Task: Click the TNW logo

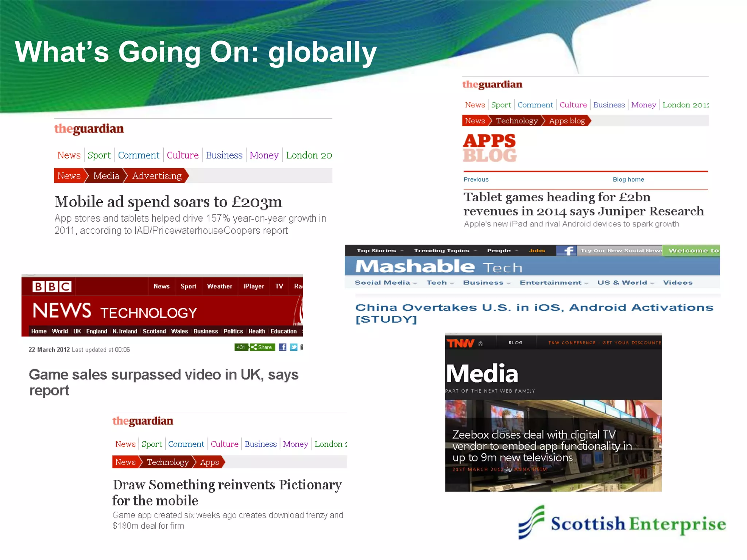Action: pos(460,343)
